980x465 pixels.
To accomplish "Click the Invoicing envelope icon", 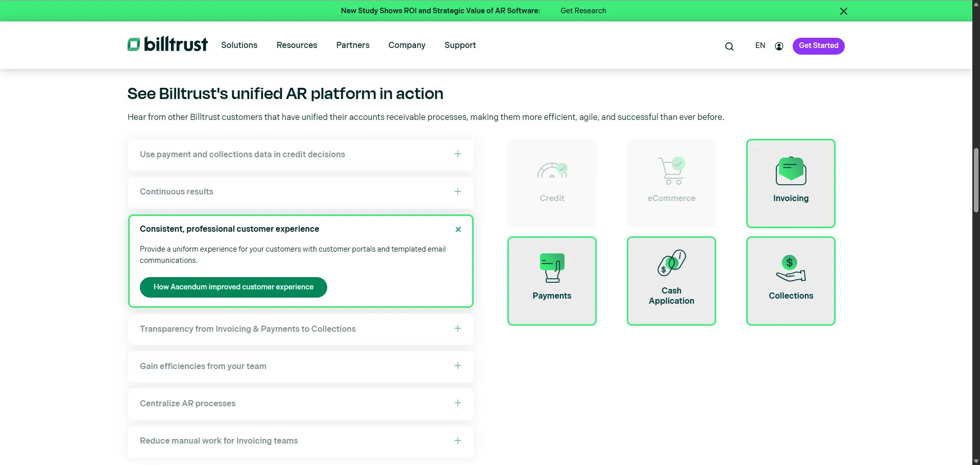I will click(791, 171).
